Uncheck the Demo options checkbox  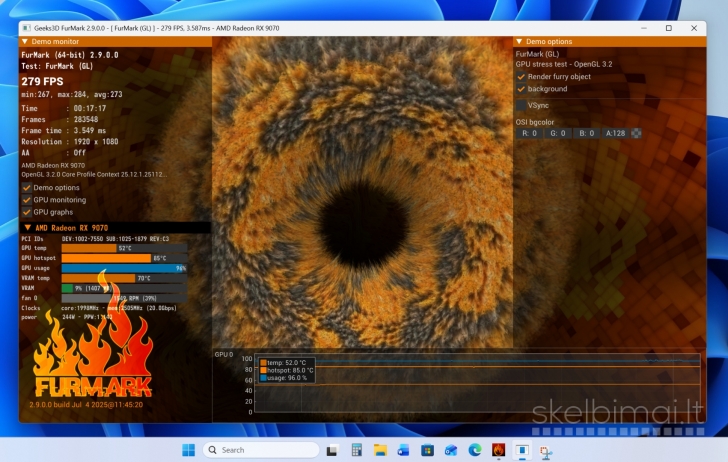tap(27, 187)
